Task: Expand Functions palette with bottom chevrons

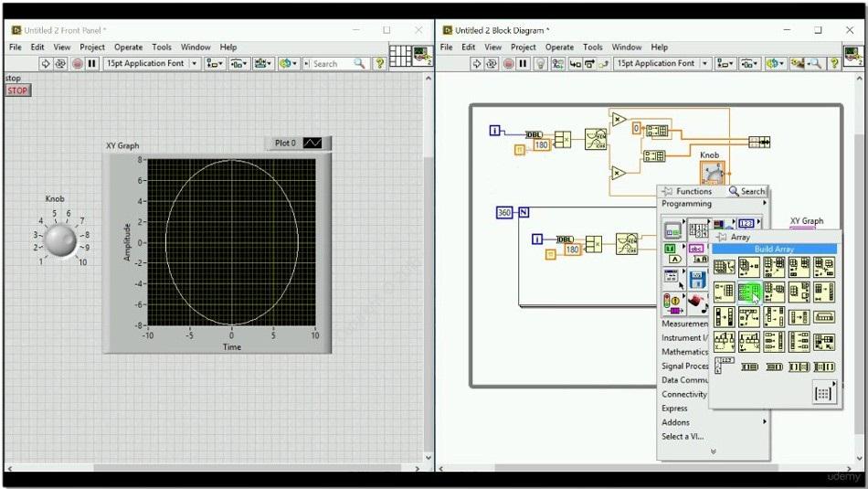Action: click(x=714, y=452)
